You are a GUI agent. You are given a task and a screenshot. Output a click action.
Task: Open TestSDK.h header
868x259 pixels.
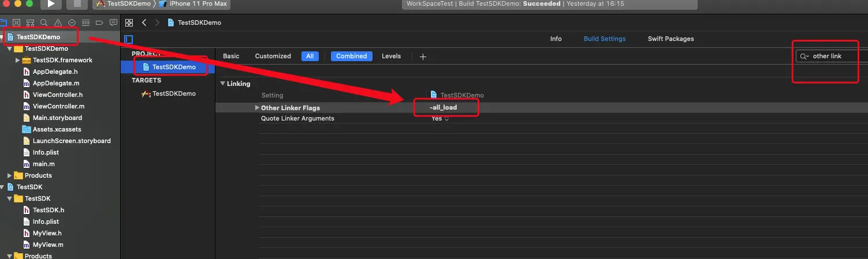tap(49, 210)
